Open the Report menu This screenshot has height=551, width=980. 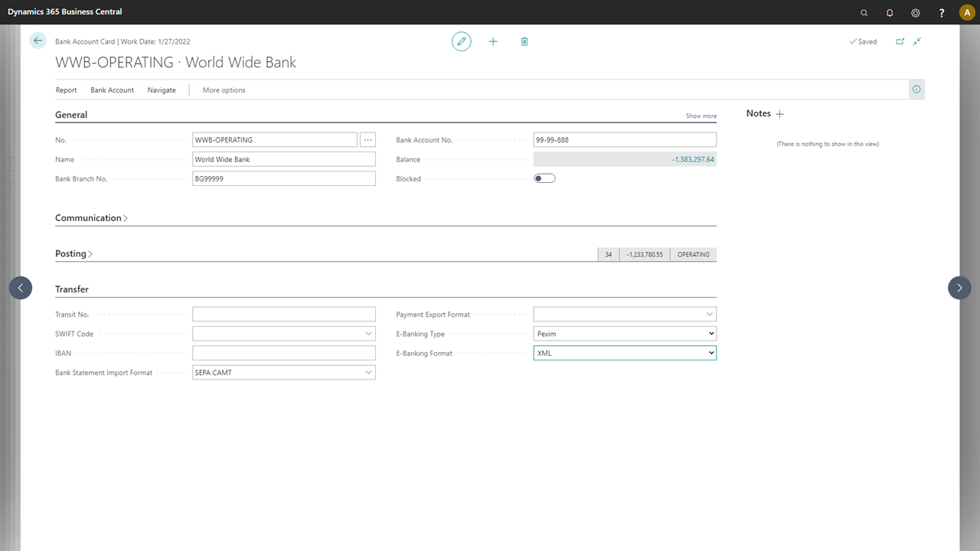pyautogui.click(x=67, y=90)
